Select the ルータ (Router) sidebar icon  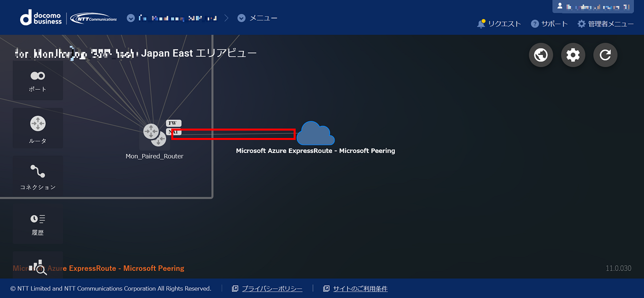pos(38,128)
